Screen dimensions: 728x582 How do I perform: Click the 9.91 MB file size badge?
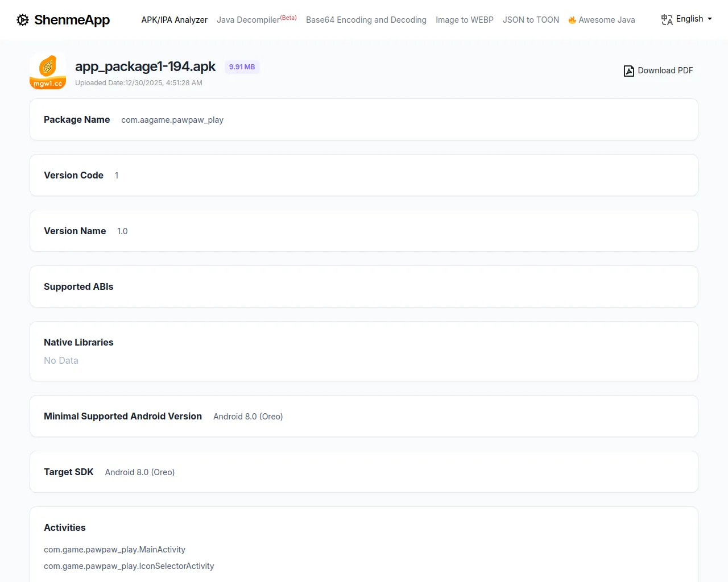tap(242, 67)
